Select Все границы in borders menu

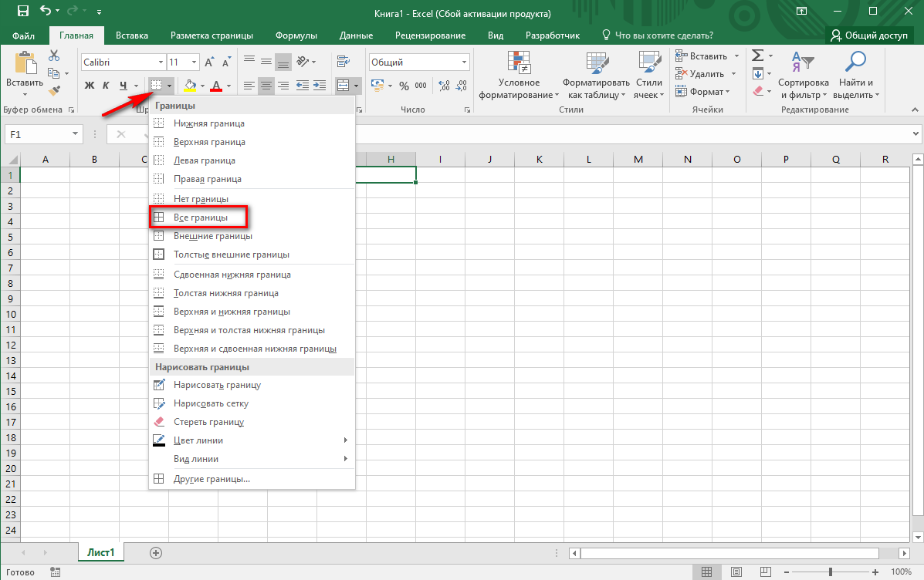(252, 217)
